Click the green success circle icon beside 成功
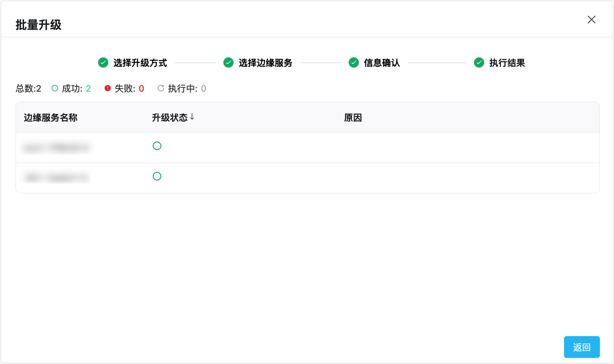 click(55, 88)
